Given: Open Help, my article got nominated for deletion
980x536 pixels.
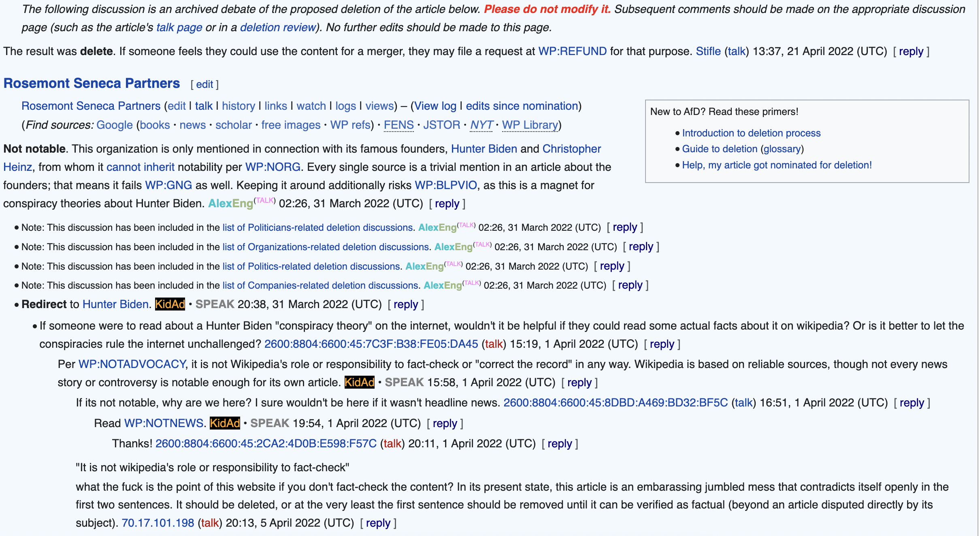Looking at the screenshot, I should pyautogui.click(x=777, y=165).
